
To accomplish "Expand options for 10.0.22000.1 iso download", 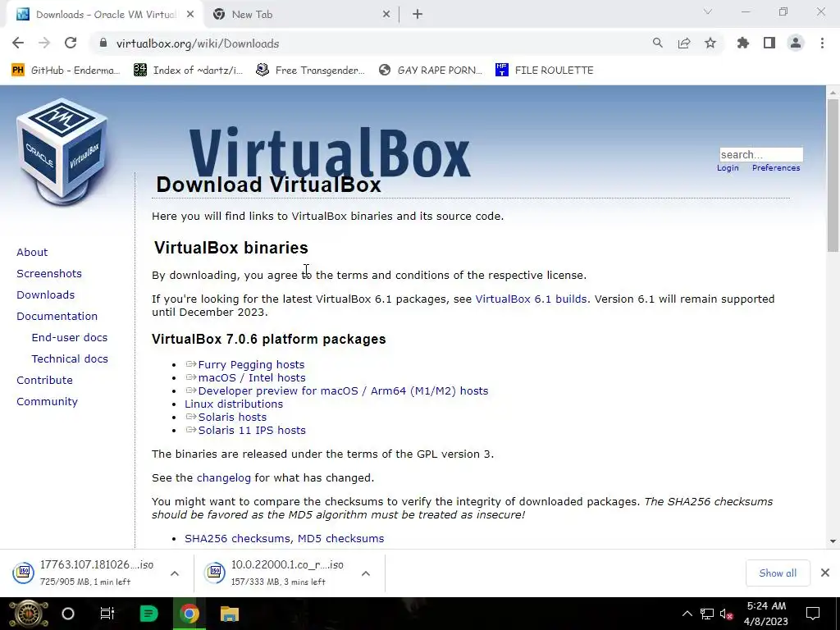I will (366, 573).
